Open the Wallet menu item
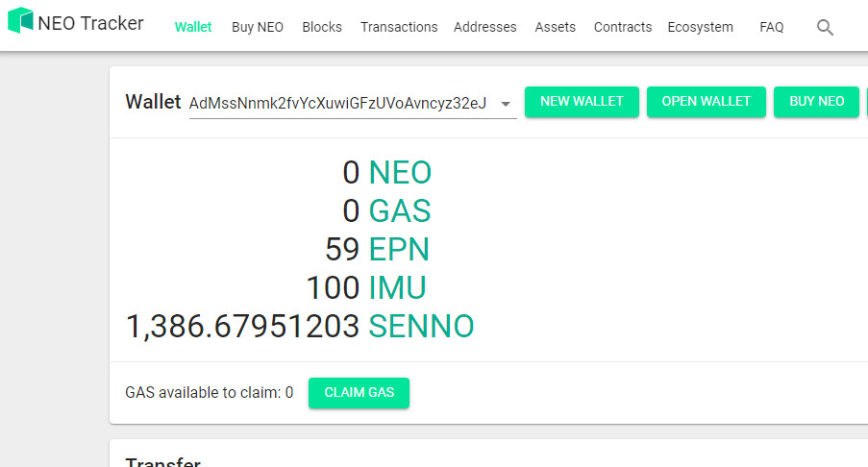868x467 pixels. [x=193, y=27]
